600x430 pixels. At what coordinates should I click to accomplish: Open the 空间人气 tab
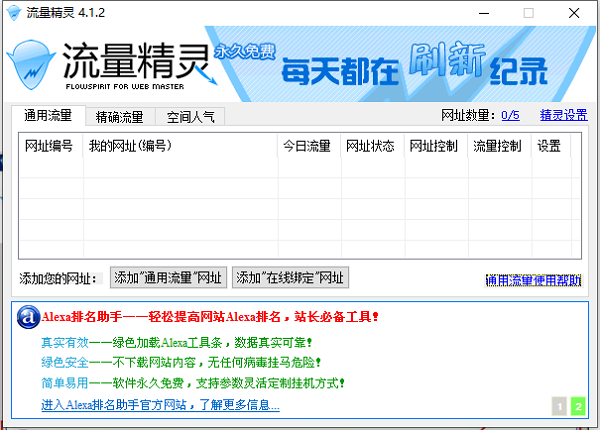[x=190, y=117]
